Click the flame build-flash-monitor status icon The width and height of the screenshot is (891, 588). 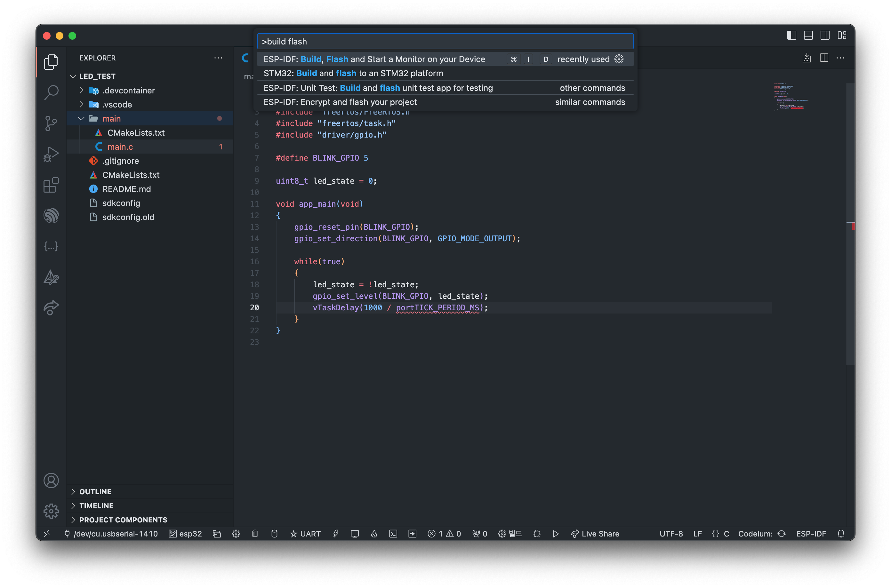click(x=374, y=534)
